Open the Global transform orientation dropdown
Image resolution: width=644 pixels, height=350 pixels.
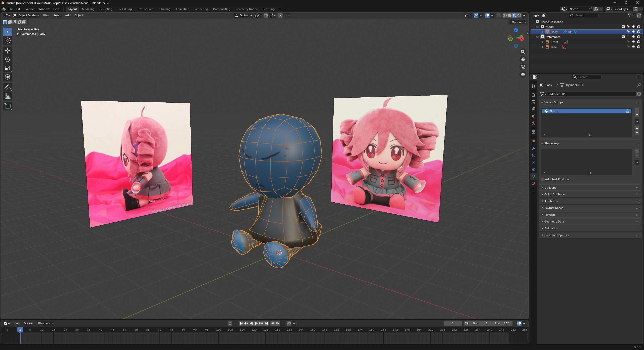(x=243, y=15)
